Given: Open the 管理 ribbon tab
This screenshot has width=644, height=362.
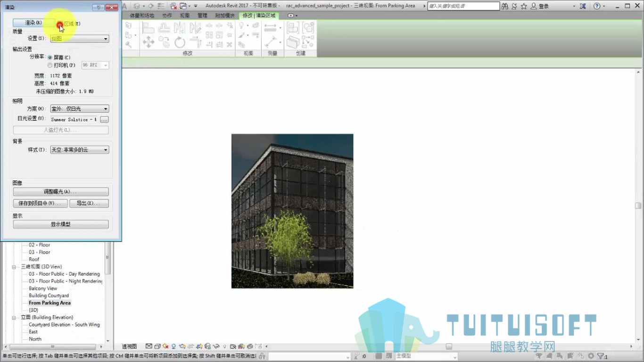Looking at the screenshot, I should 202,16.
